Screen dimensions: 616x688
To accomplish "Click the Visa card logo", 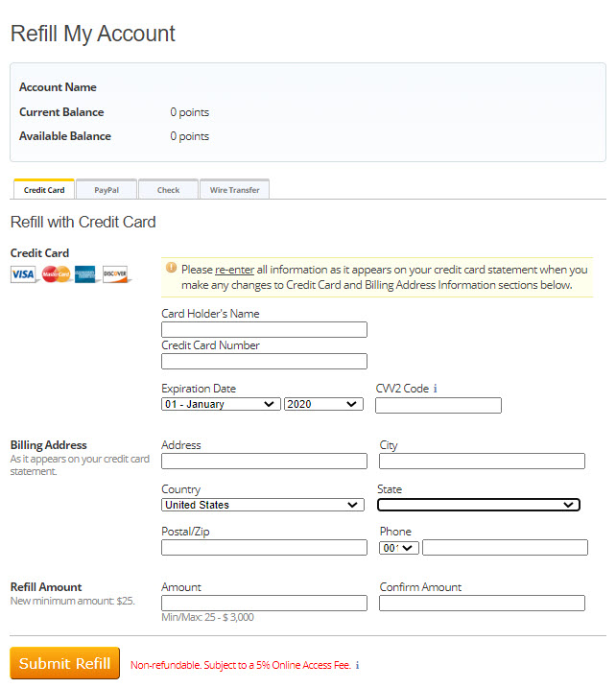I will coord(23,274).
